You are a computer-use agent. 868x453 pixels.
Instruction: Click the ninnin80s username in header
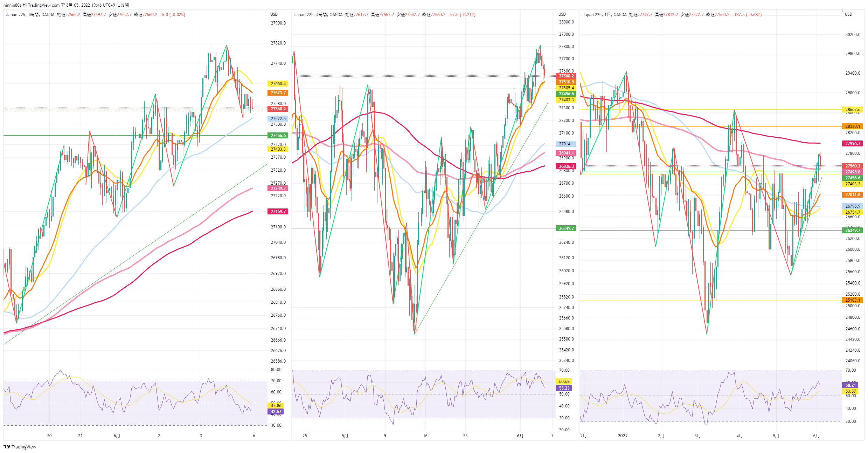pos(12,5)
